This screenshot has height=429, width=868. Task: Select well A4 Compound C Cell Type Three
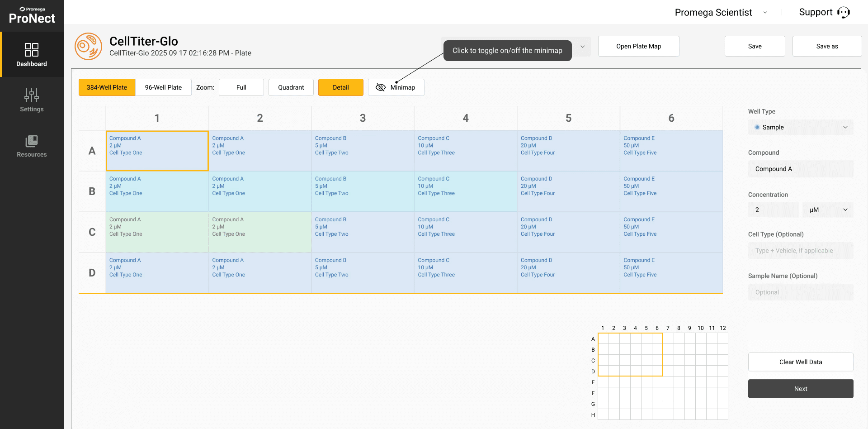(466, 151)
